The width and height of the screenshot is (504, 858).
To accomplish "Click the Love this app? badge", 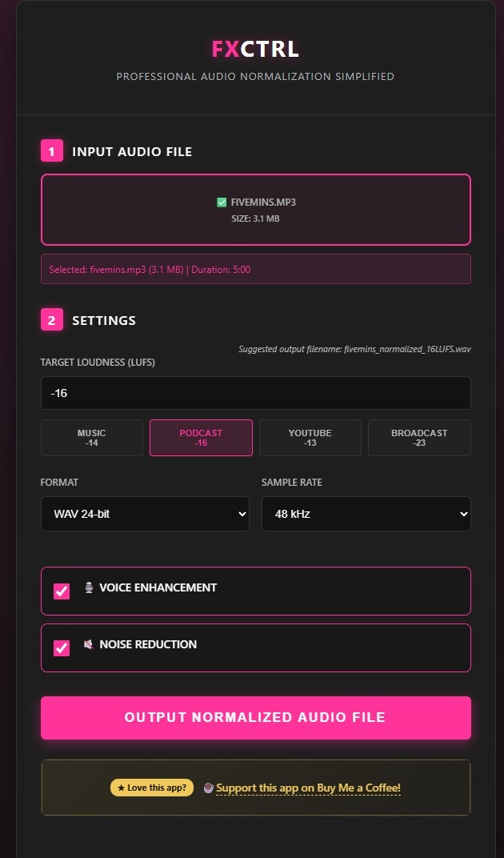I will coord(151,788).
